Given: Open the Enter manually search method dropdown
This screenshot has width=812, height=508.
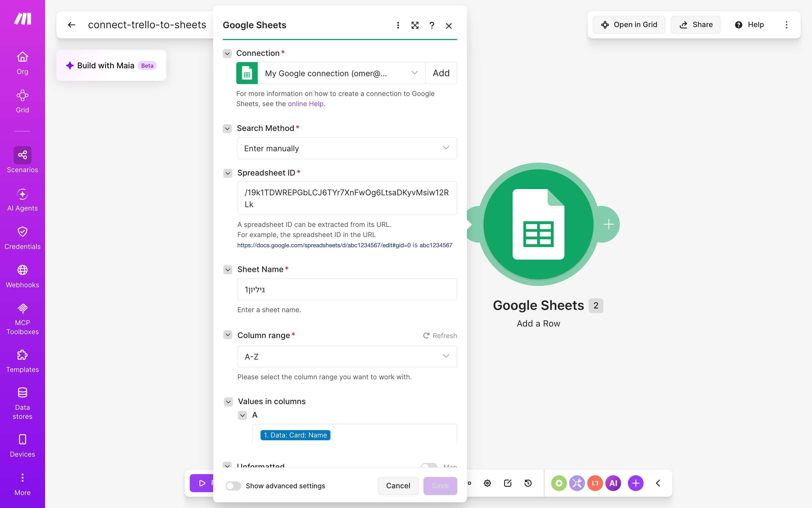Looking at the screenshot, I should (347, 148).
